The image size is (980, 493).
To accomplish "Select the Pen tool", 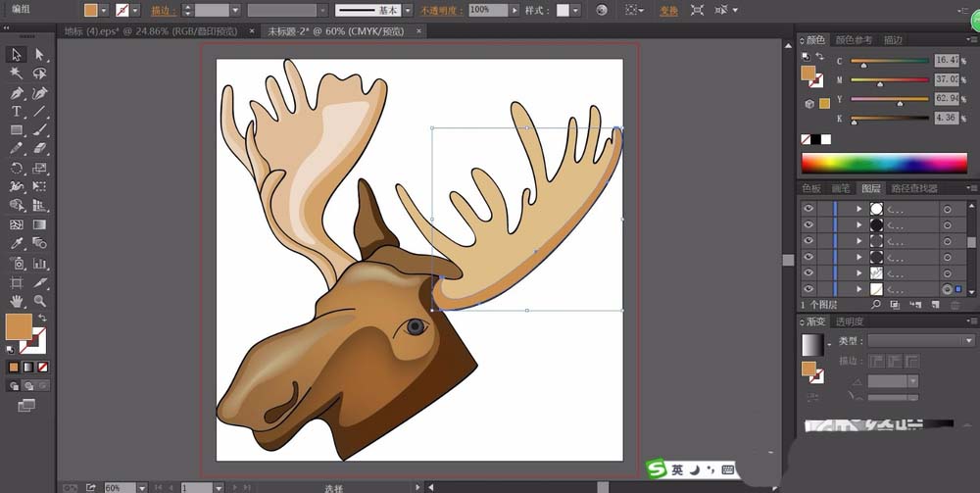I will [x=17, y=93].
